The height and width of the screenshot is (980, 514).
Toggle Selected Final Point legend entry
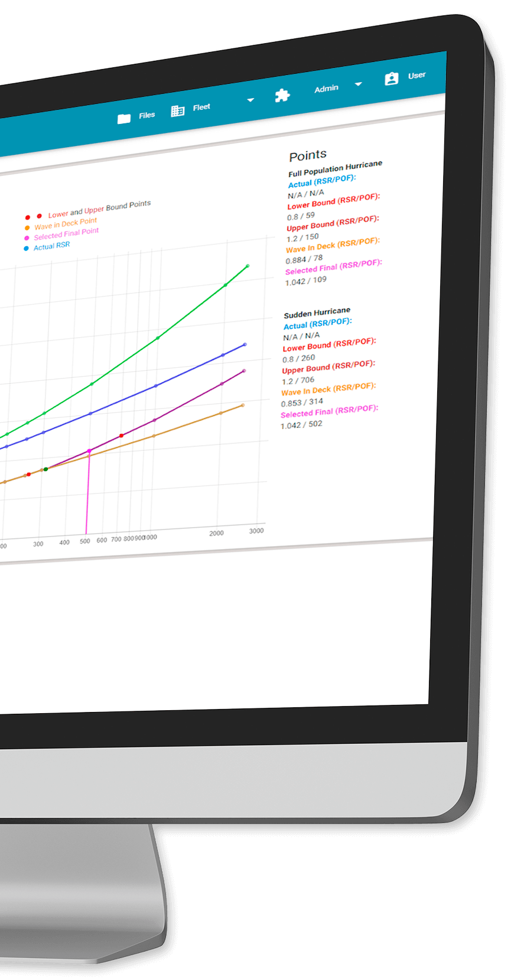coord(66,234)
